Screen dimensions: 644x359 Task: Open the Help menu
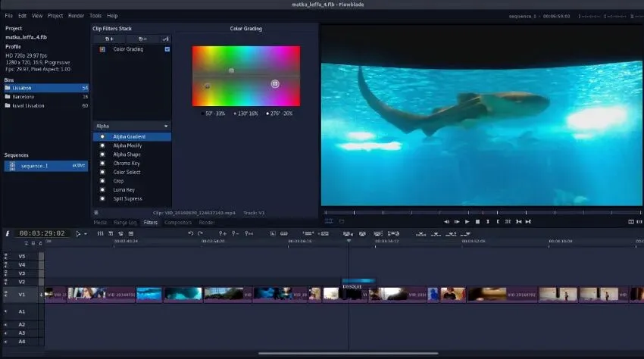click(x=112, y=16)
